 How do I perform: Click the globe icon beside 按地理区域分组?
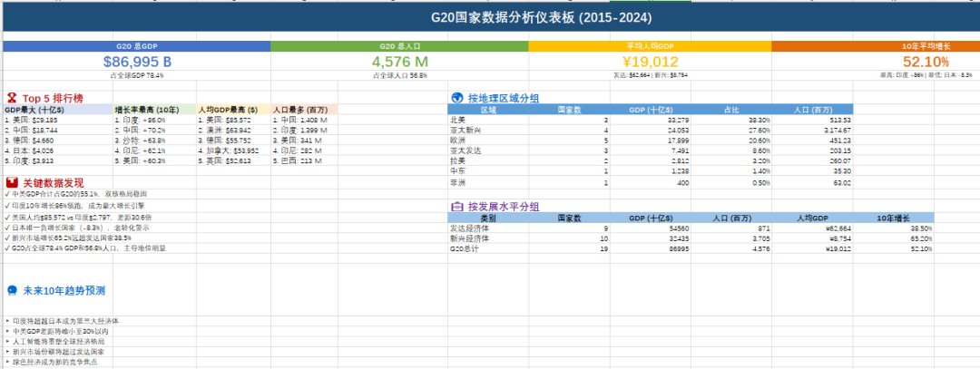tap(456, 97)
